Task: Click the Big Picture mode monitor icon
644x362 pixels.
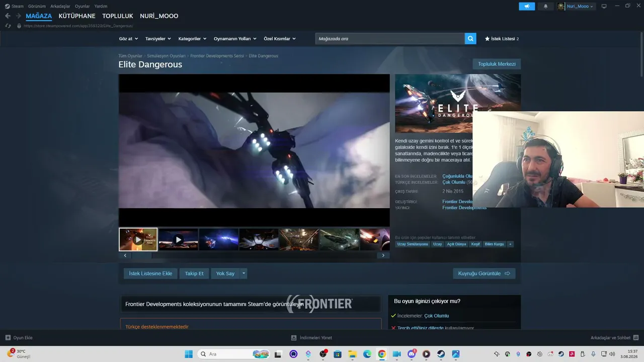Action: (604, 6)
